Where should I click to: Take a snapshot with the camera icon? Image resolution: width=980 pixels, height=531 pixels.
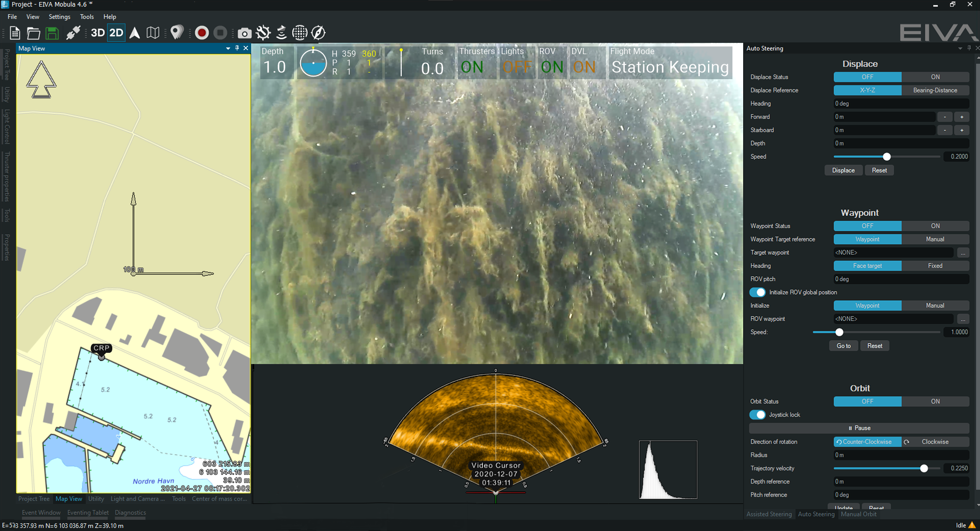pyautogui.click(x=244, y=33)
